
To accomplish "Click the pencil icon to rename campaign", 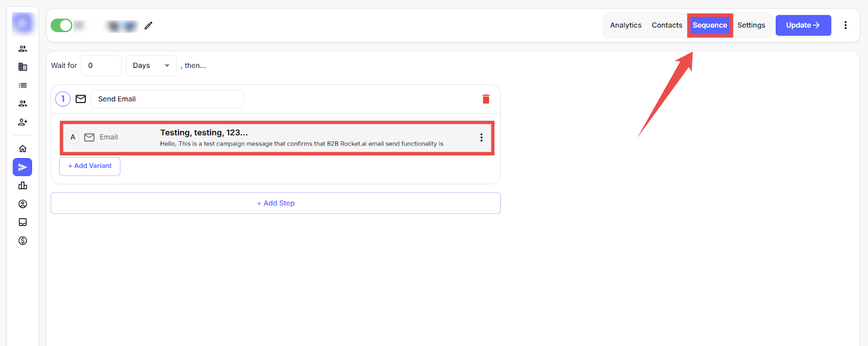I will click(148, 26).
